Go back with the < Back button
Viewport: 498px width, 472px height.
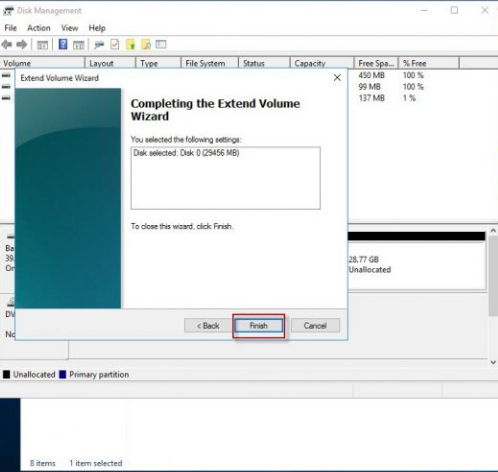click(208, 326)
